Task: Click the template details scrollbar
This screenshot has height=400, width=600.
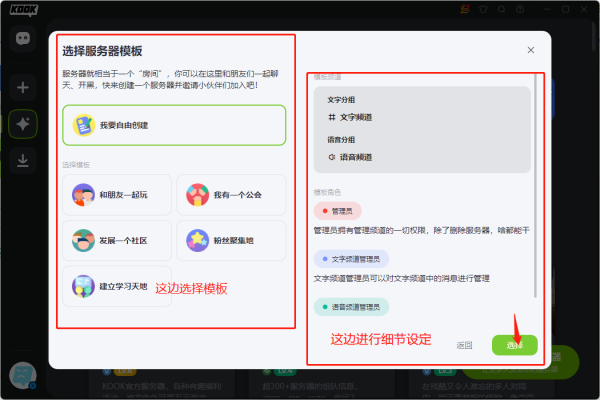Action: (x=535, y=186)
